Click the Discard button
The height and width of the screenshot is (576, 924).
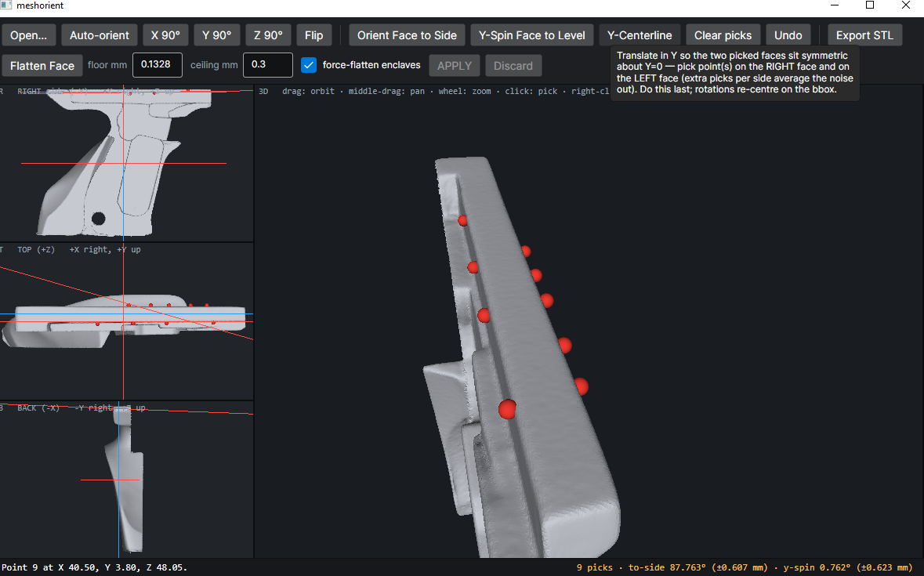pos(513,65)
